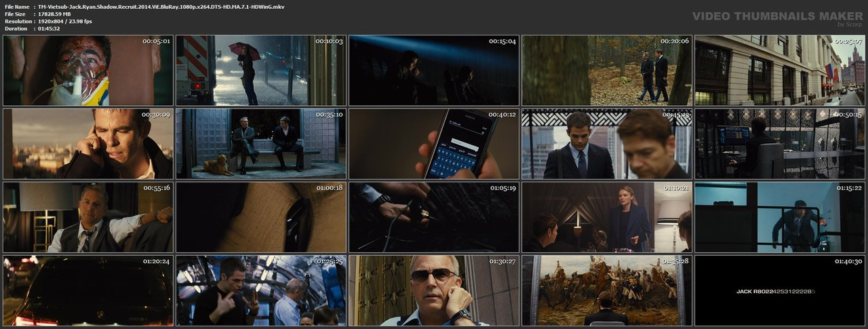Select the thumbnail stamped 01:25:25
868x329 pixels.
261,290
